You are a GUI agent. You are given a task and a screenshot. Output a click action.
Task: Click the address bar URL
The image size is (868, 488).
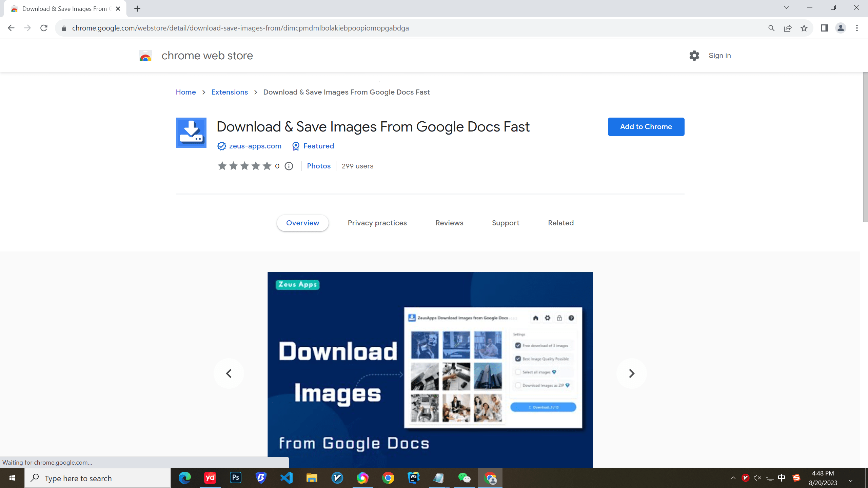(240, 28)
